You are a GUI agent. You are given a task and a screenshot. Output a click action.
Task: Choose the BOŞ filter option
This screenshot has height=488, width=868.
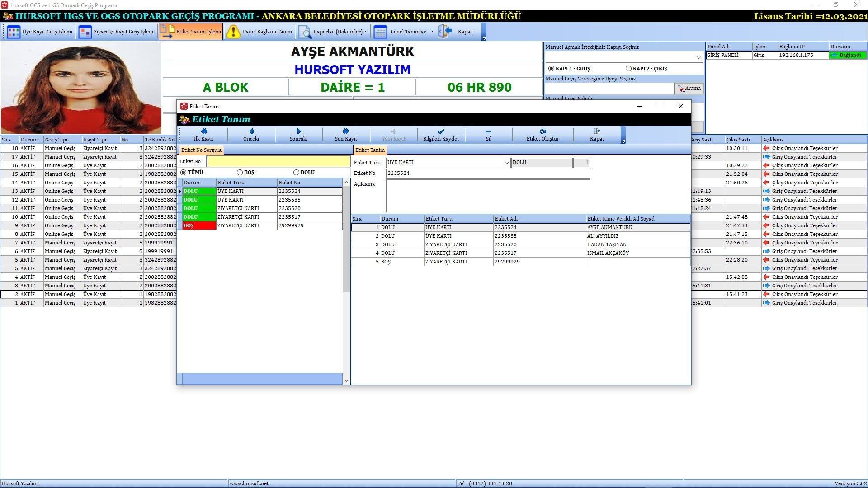click(240, 172)
